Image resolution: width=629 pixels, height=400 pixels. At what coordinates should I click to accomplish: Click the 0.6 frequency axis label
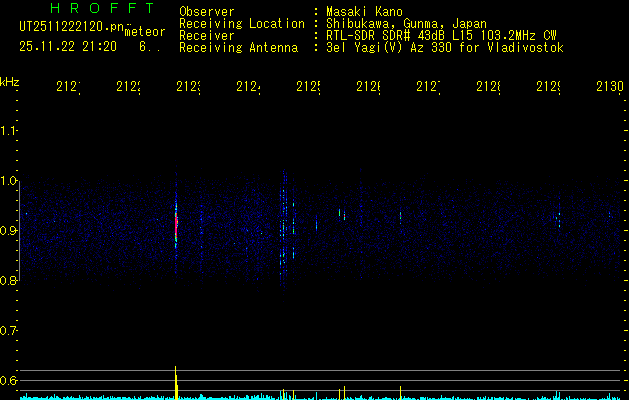click(8, 380)
